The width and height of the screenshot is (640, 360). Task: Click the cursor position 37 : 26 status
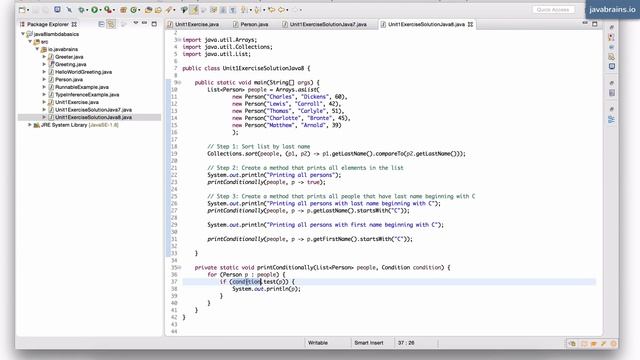(x=406, y=343)
